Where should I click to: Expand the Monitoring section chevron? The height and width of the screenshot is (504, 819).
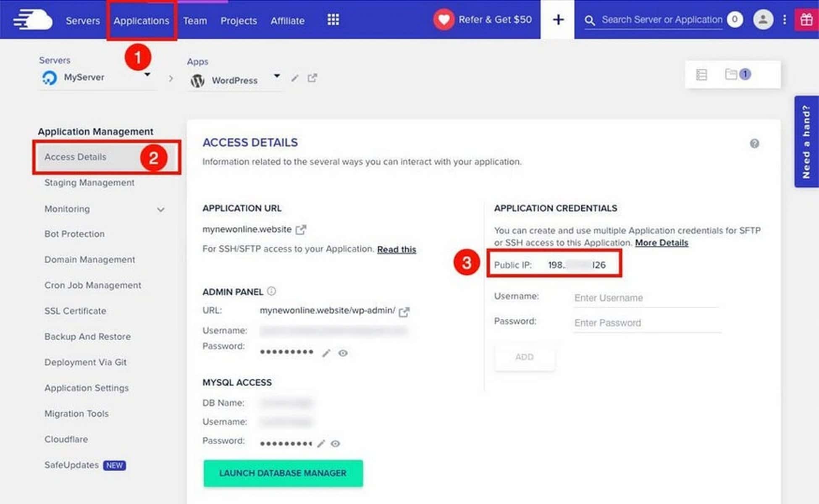(x=161, y=209)
